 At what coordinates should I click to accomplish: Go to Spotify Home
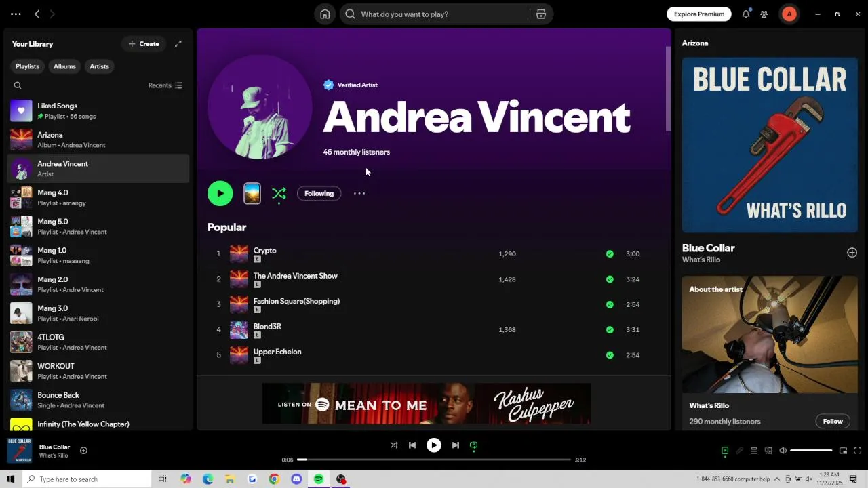(325, 14)
